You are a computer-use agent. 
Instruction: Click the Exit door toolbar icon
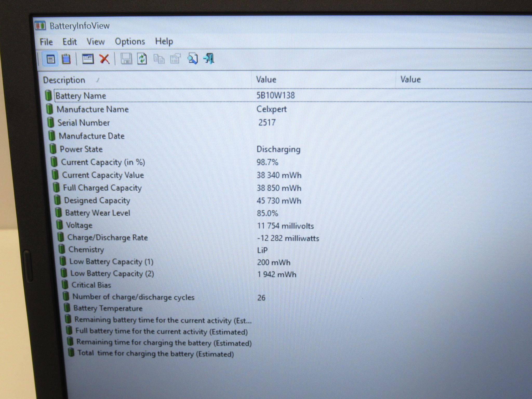(209, 58)
